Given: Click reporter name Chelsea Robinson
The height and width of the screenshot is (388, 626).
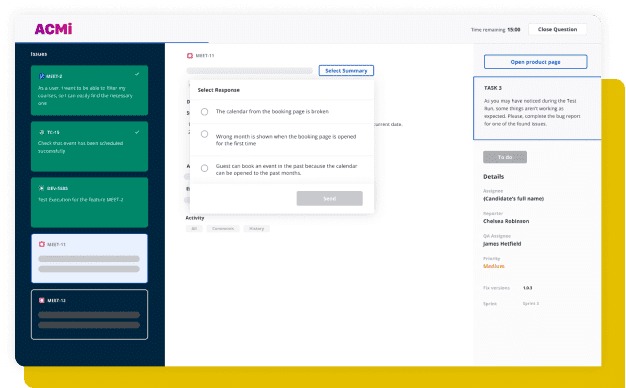Looking at the screenshot, I should pos(506,221).
